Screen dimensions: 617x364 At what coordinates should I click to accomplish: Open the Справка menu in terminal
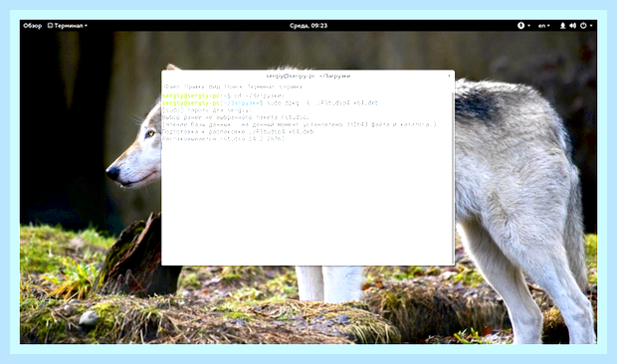click(291, 87)
